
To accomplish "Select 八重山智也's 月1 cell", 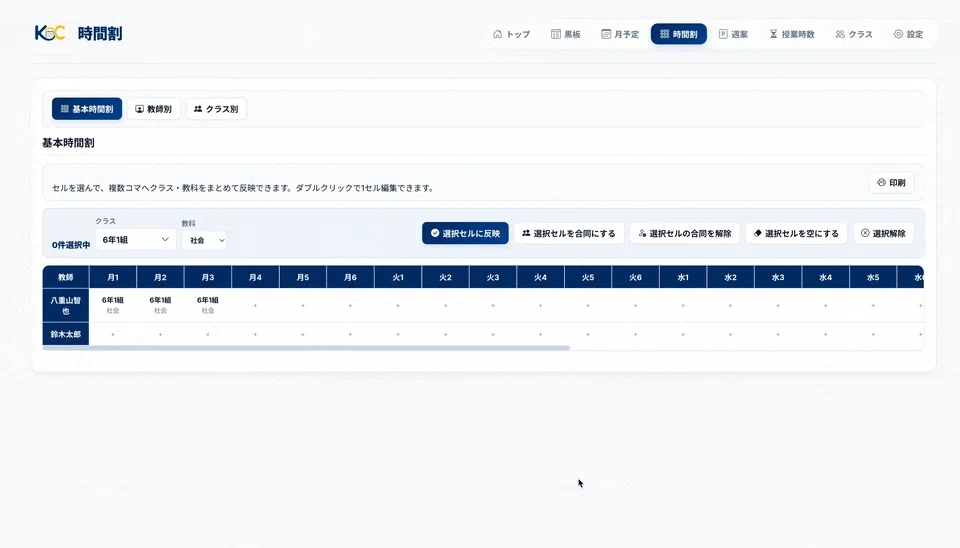I will tap(113, 305).
